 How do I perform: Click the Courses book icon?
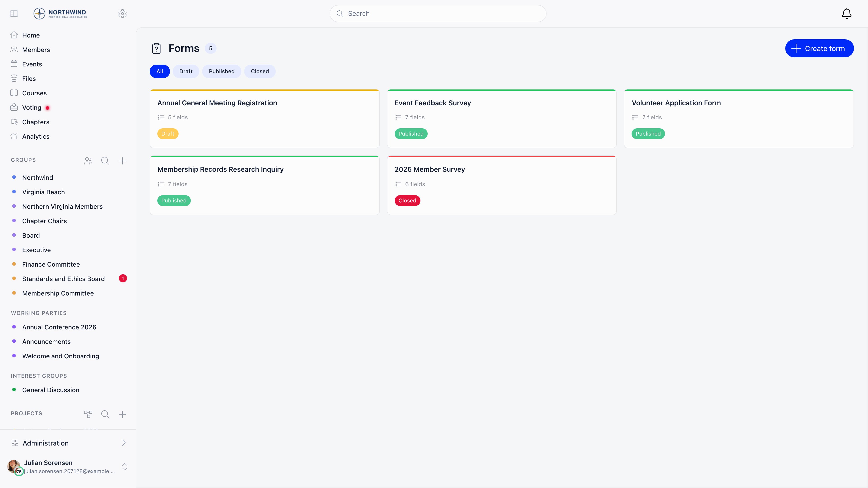point(14,93)
